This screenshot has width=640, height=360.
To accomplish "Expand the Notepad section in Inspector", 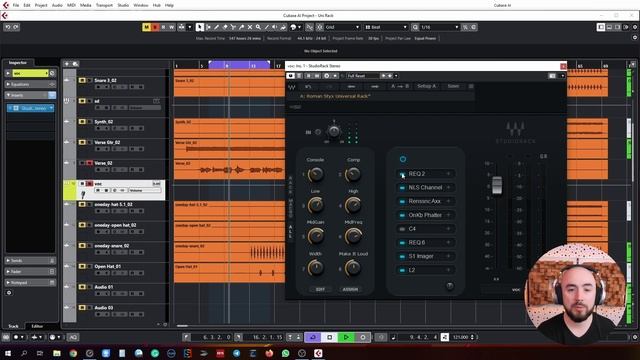I will pos(30,282).
